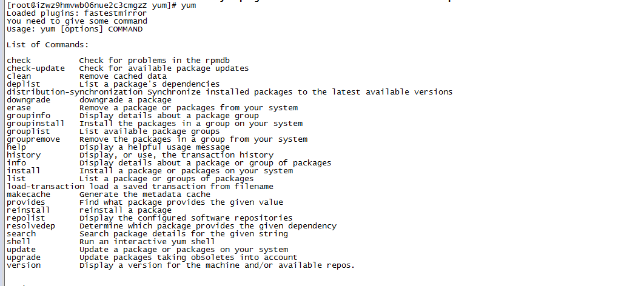Click the 'history' command in the list
Image resolution: width=644 pixels, height=286 pixels.
pos(24,155)
